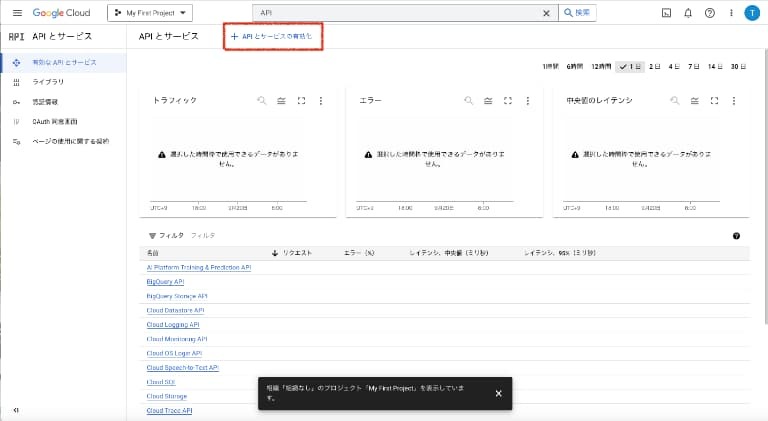
Task: Select the 30日 time range
Action: (738, 66)
